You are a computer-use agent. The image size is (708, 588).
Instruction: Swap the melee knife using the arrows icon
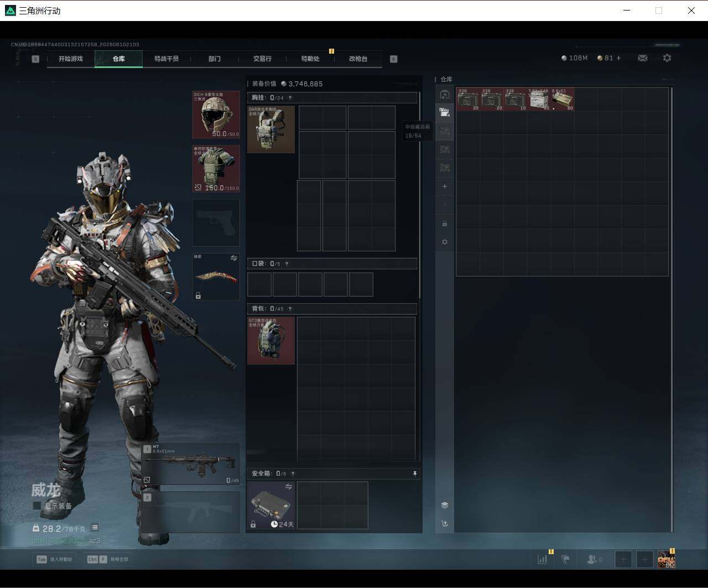coord(234,258)
